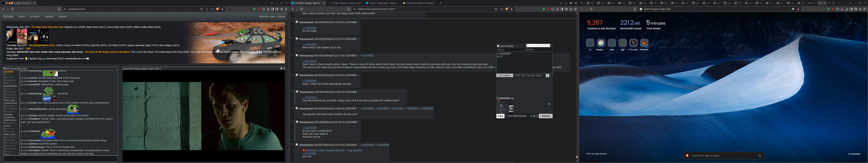The width and height of the screenshot is (868, 163).
Task: Check post No.33240894 checkbox
Action: 297,75
